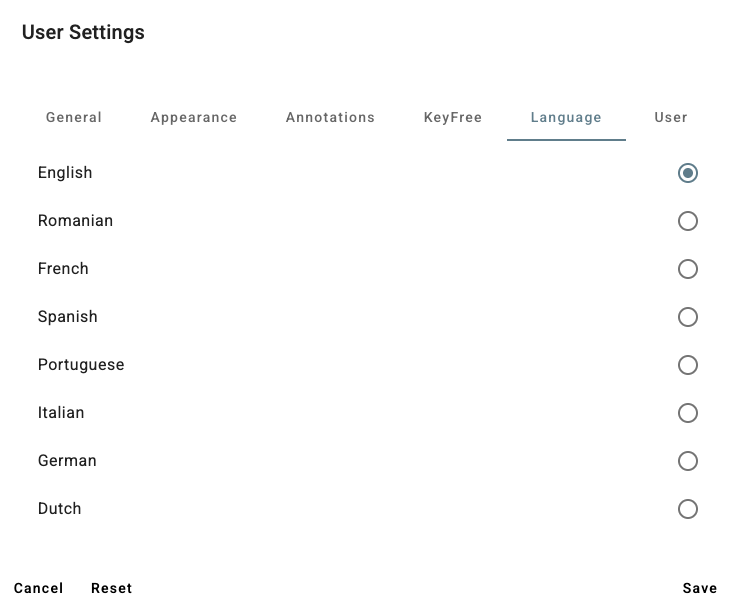
Task: Select the English radio button
Action: tap(688, 173)
